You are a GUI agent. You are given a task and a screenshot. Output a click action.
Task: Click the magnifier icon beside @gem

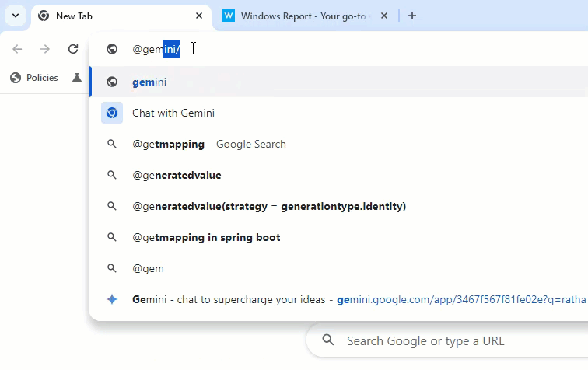pos(112,268)
